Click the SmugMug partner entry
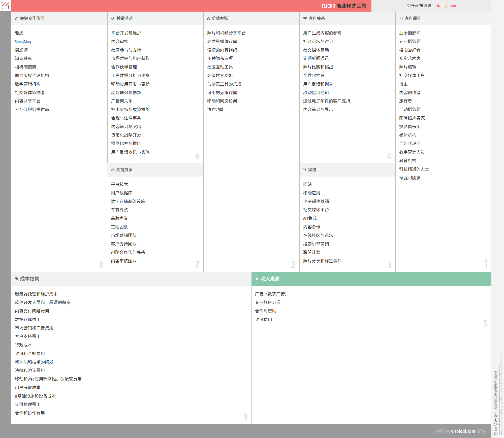This screenshot has width=504, height=438. [x=23, y=42]
